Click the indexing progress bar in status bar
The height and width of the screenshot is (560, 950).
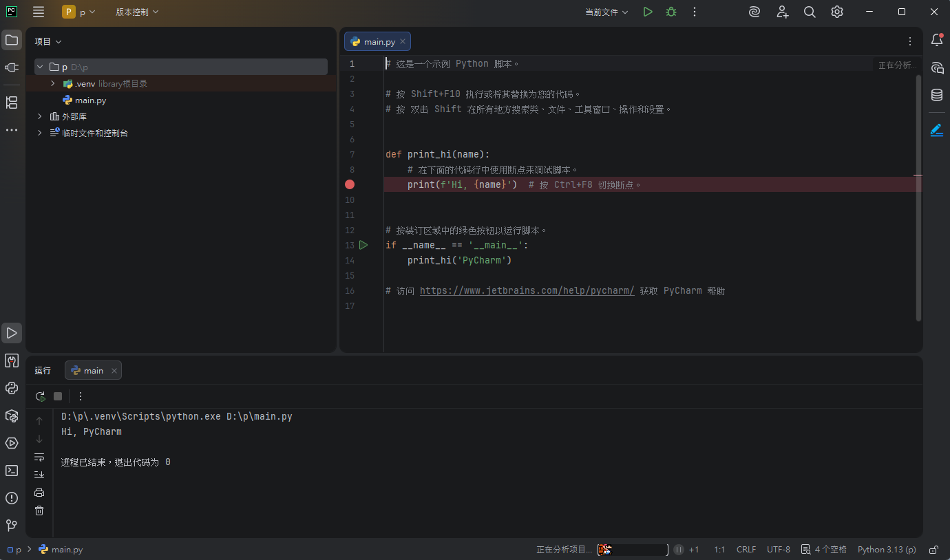(633, 550)
